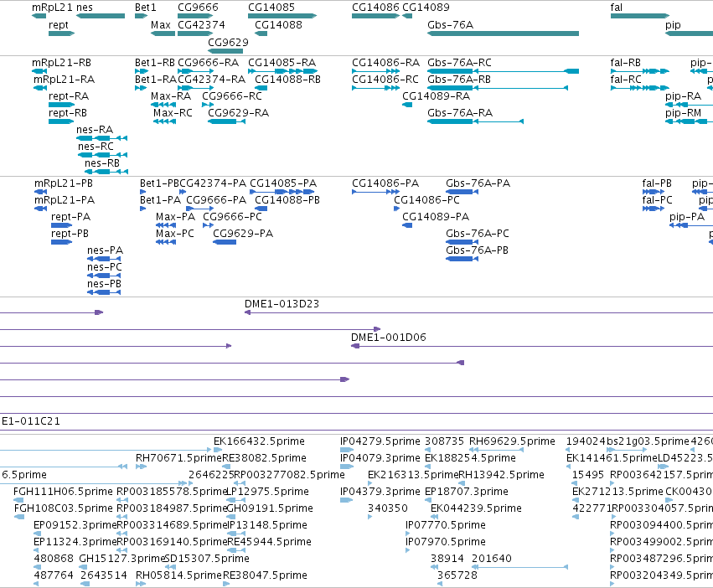Click the E1-011C21 clone label

click(31, 421)
